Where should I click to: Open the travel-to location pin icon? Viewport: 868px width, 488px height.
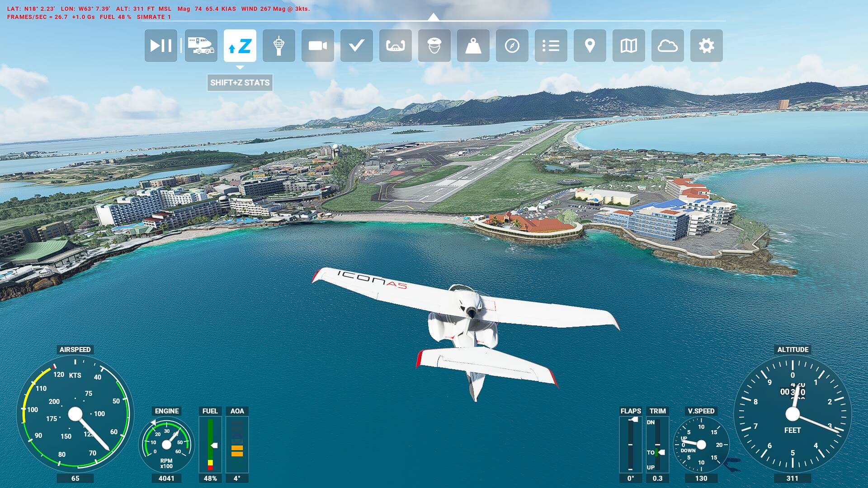pyautogui.click(x=590, y=46)
